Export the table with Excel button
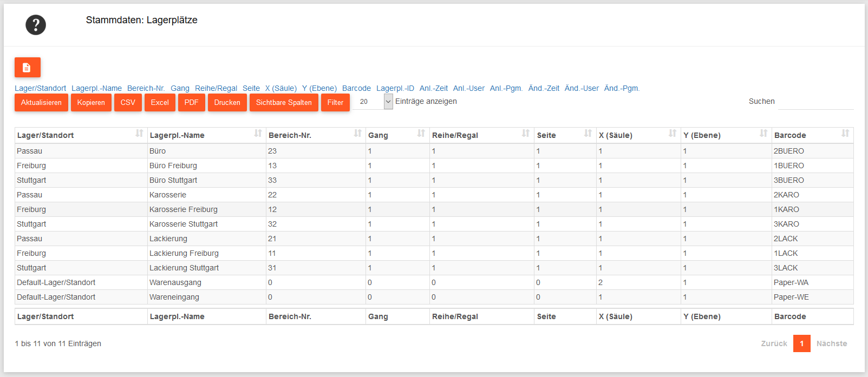The height and width of the screenshot is (377, 868). (160, 102)
